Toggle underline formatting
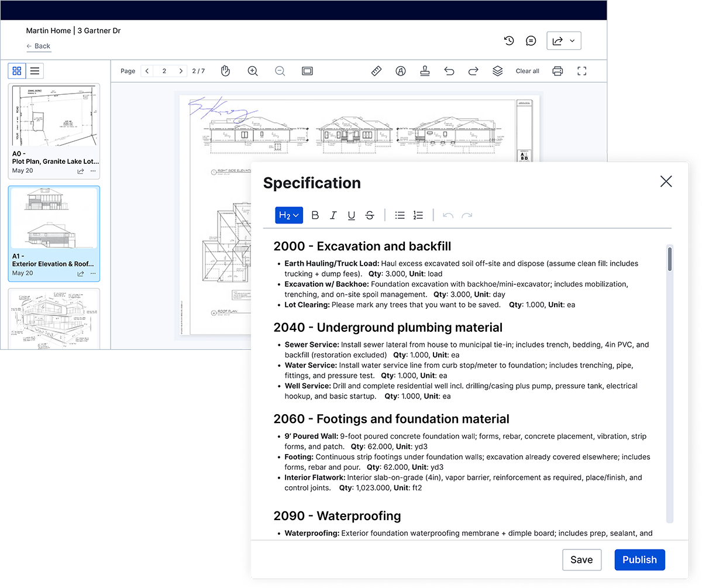This screenshot has height=588, width=702. pos(351,215)
